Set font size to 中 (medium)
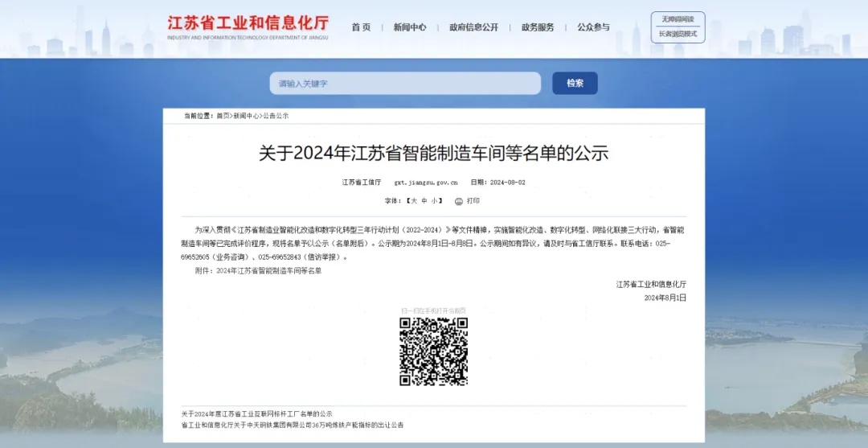 [424, 201]
